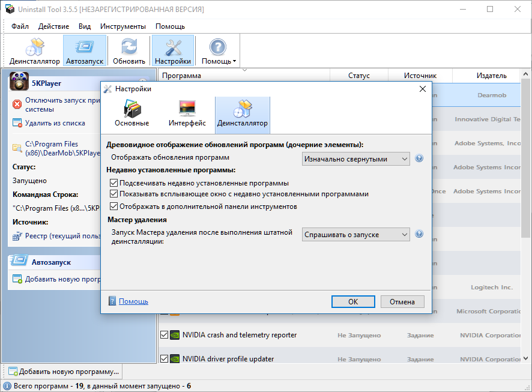
Task: Expand the Изначально свернутыми dropdown
Action: click(x=355, y=159)
